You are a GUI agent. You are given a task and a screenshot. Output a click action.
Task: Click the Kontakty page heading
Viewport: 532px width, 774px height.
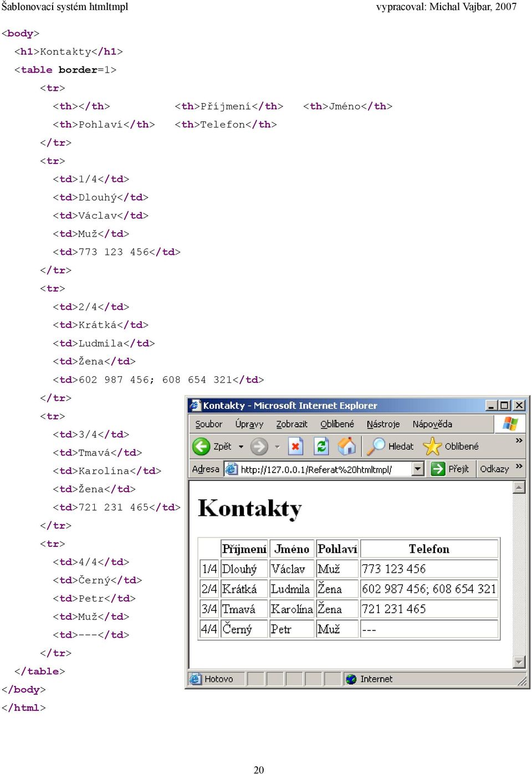250,509
